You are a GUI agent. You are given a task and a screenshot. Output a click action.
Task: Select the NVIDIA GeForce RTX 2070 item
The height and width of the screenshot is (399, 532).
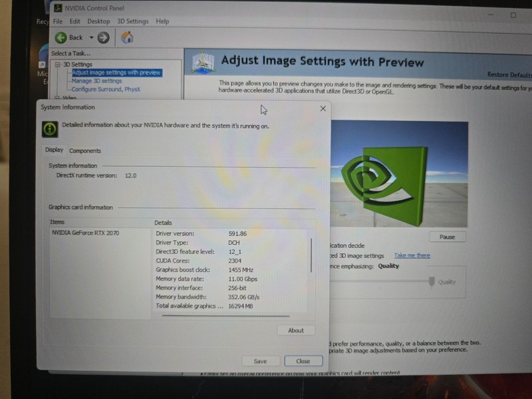coord(86,233)
